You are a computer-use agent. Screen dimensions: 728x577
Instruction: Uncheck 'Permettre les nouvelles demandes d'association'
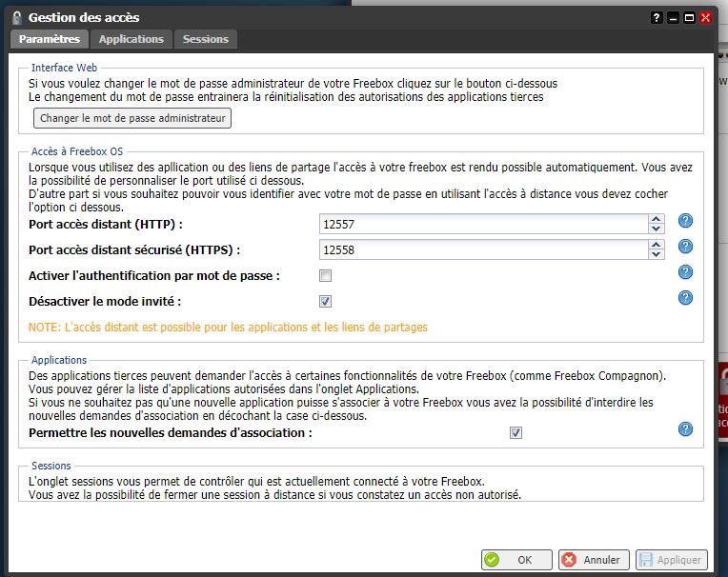(516, 432)
